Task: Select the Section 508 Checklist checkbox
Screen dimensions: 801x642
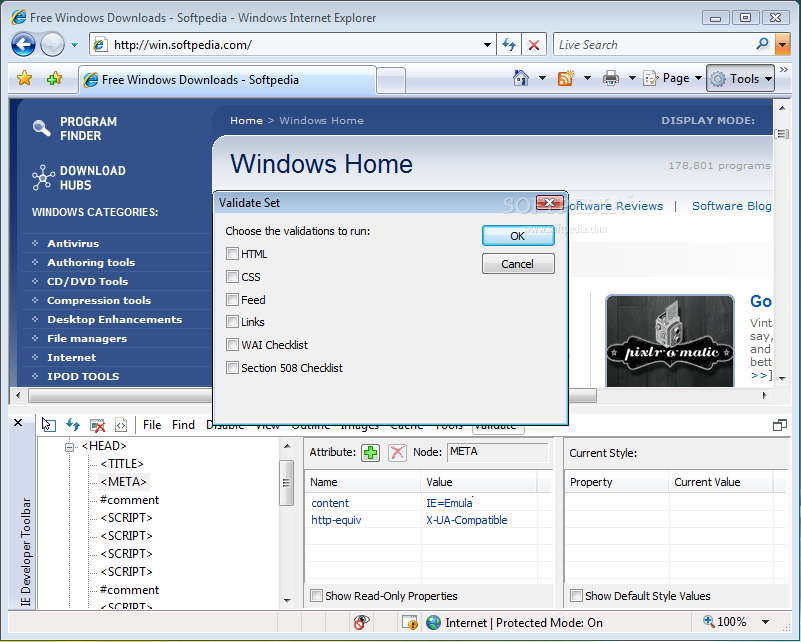Action: click(x=232, y=368)
